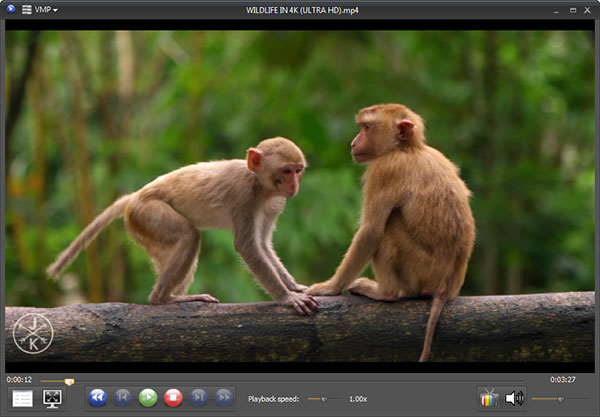Screen dimensions: 600x417
Task: Open the playlist panel icon
Action: tap(22, 398)
